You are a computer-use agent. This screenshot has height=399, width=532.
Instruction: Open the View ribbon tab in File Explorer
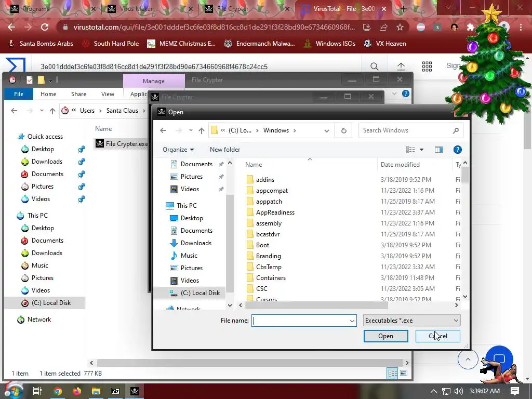click(x=108, y=94)
